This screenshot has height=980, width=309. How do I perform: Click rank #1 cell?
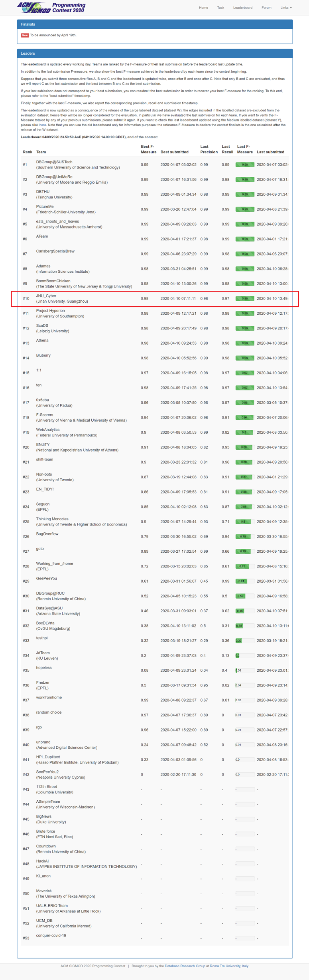point(25,165)
